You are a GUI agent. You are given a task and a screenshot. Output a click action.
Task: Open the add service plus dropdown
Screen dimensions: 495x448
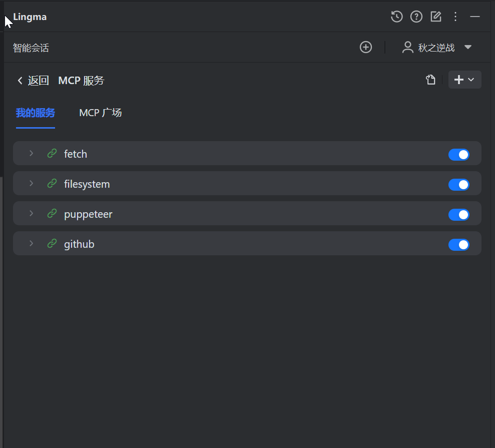(x=464, y=80)
